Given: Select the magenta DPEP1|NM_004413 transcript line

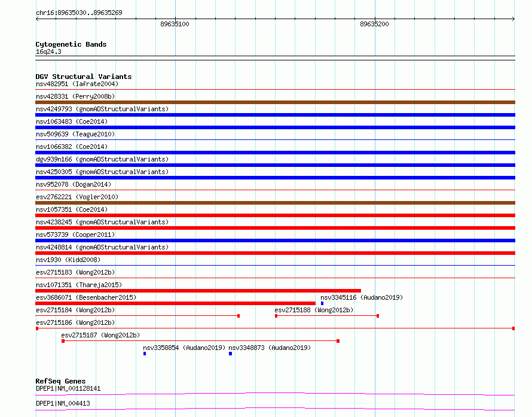Looking at the screenshot, I should pyautogui.click(x=275, y=409).
